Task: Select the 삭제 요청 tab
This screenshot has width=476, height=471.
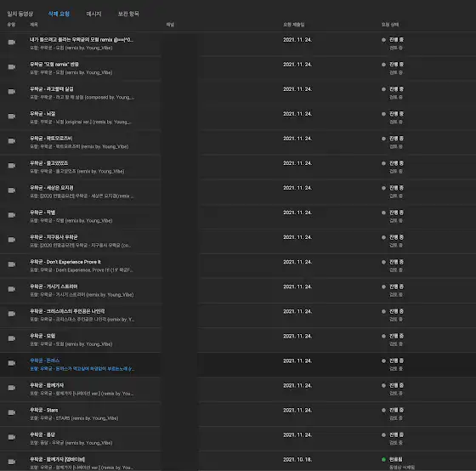Action: tap(59, 14)
